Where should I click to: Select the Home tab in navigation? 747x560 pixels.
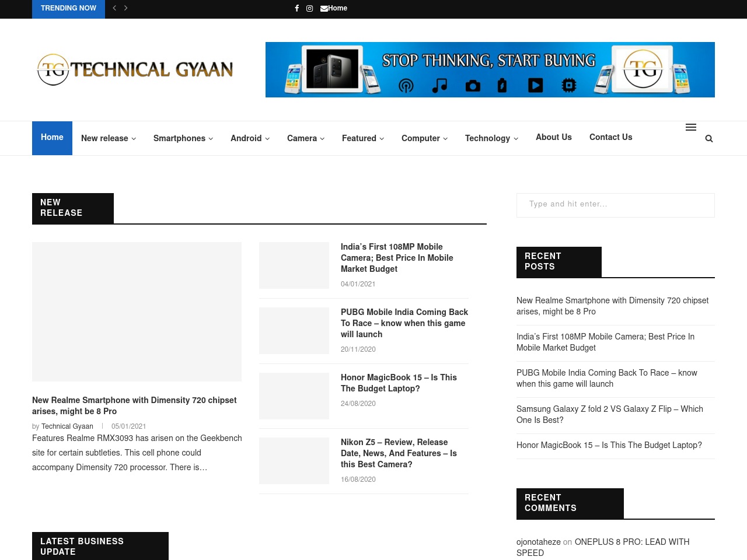pyautogui.click(x=52, y=138)
